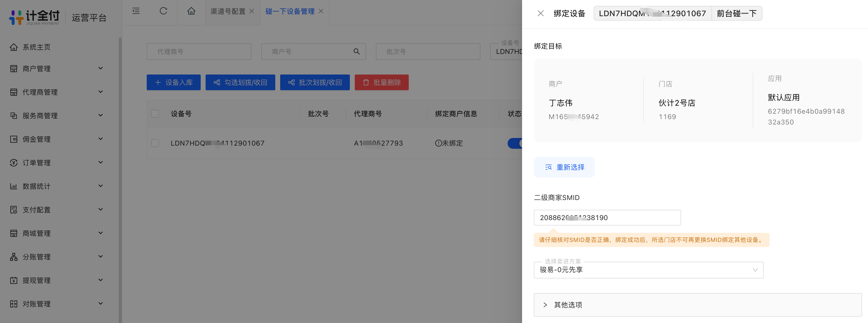Image resolution: width=868 pixels, height=323 pixels.
Task: Expand 服务商管理 menu chevron
Action: pyautogui.click(x=100, y=115)
